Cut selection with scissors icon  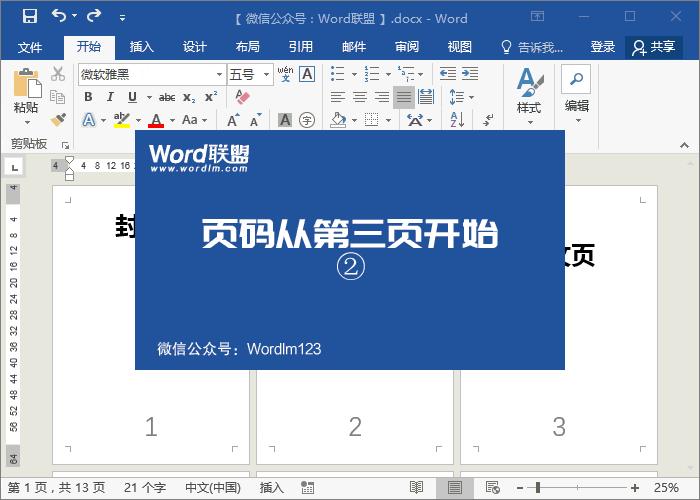58,74
